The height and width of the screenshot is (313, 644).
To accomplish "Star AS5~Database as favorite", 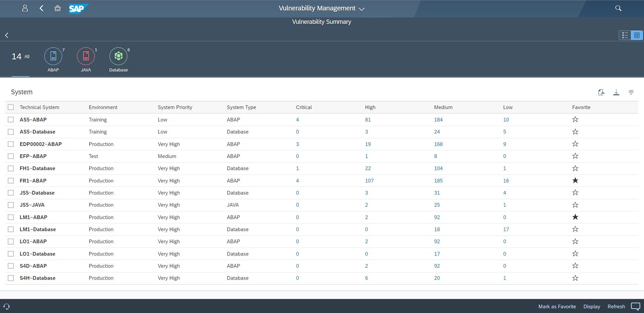I will coord(575,132).
